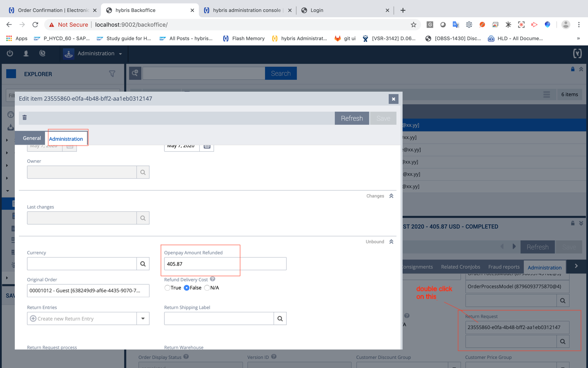Click the Currency field search icon
The height and width of the screenshot is (368, 588).
click(143, 264)
